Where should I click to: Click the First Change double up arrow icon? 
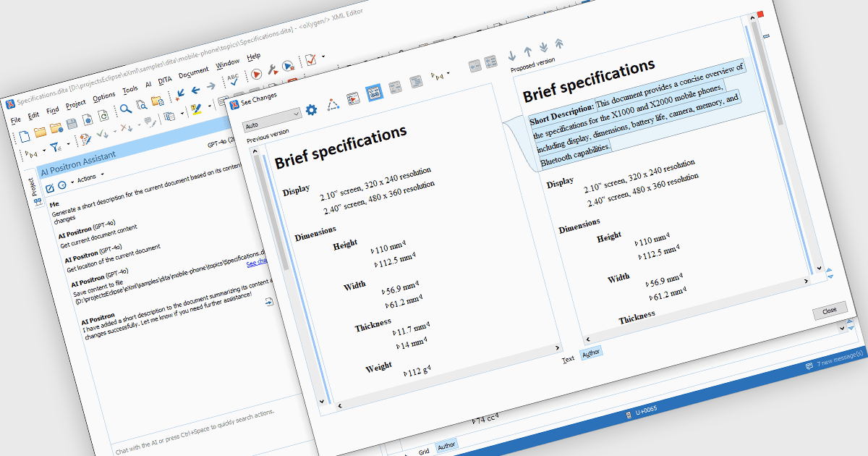(x=558, y=43)
